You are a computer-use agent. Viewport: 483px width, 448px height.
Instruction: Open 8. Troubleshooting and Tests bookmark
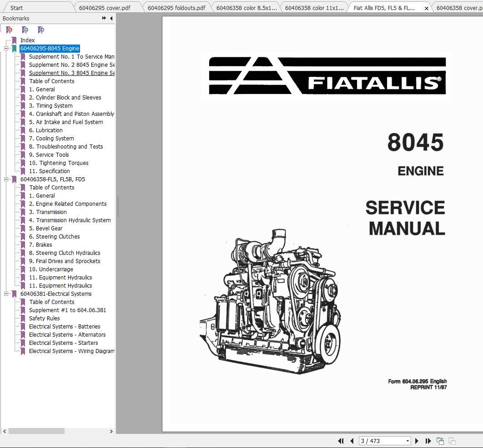point(66,146)
